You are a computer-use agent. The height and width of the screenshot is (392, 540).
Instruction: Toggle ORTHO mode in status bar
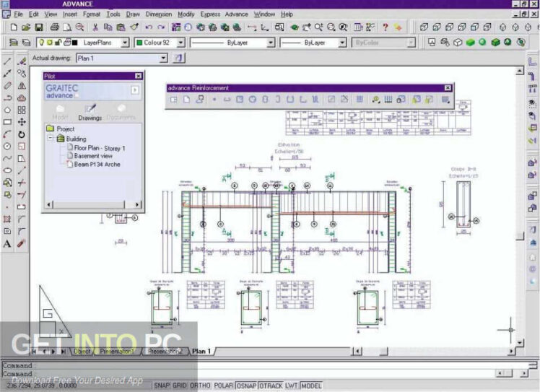click(200, 386)
